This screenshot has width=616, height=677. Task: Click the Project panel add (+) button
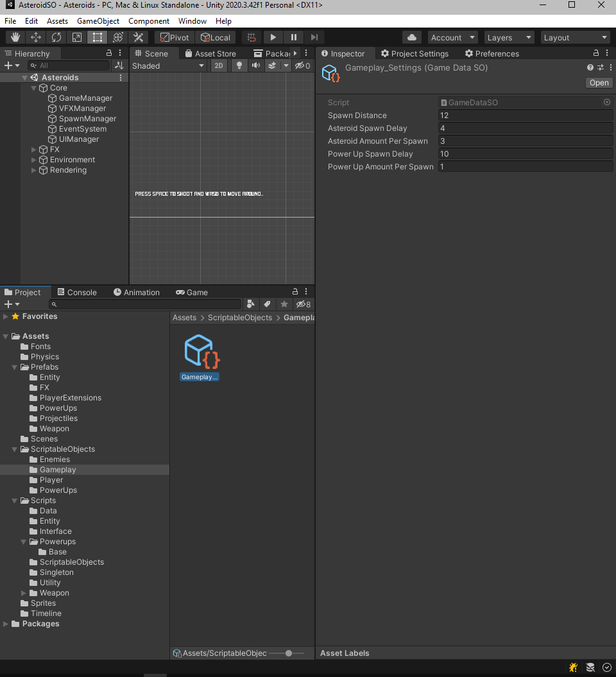11,304
